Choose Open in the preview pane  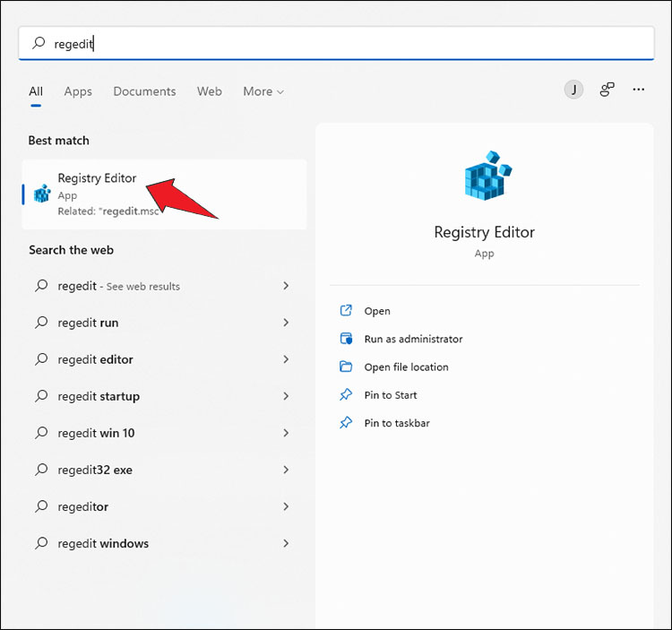[x=377, y=311]
